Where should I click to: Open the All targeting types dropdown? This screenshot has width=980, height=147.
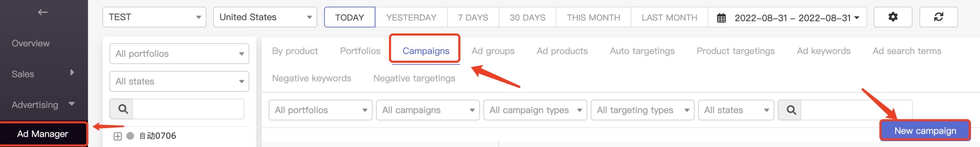(642, 110)
